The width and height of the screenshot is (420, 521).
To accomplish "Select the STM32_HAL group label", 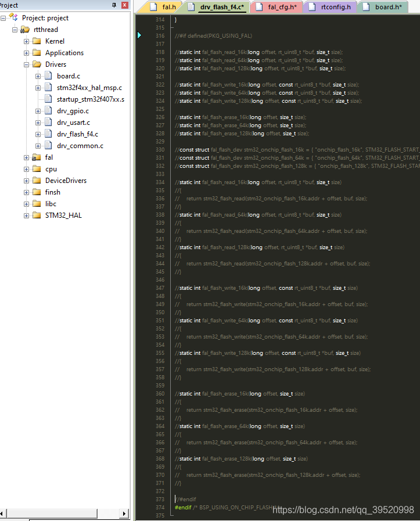I will (x=63, y=215).
